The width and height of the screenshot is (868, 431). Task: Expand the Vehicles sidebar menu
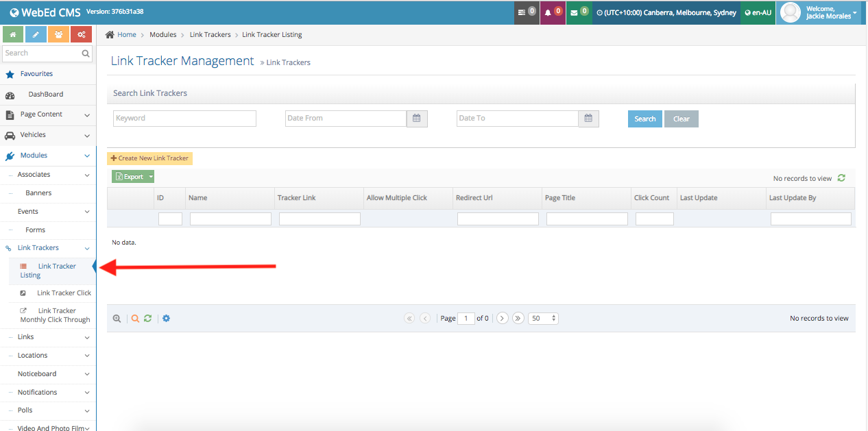pyautogui.click(x=48, y=135)
